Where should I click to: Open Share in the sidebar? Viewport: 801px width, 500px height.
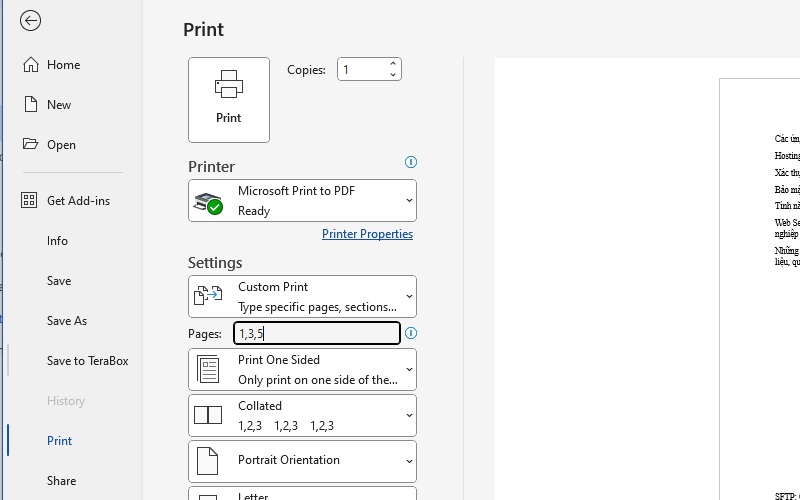61,481
